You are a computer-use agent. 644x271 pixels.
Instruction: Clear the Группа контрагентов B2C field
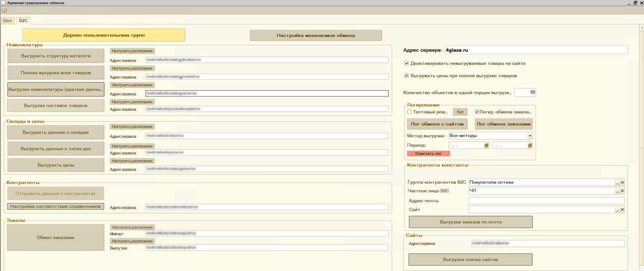tap(622, 183)
